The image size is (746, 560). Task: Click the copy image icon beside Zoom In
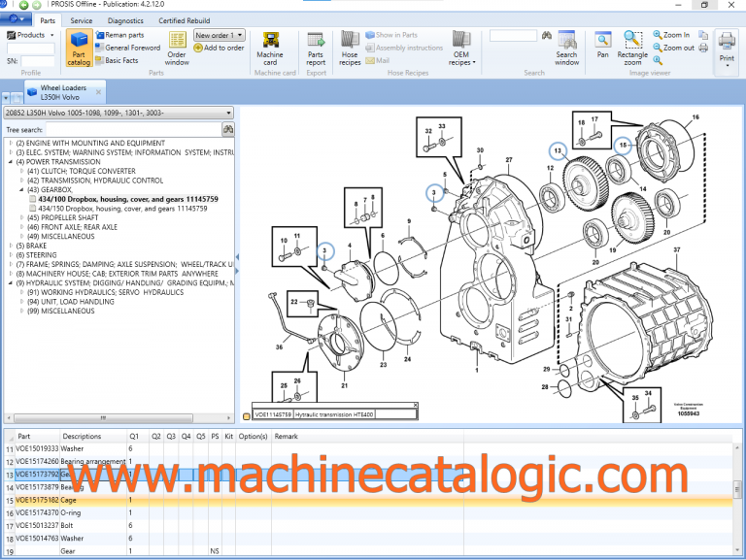(703, 35)
